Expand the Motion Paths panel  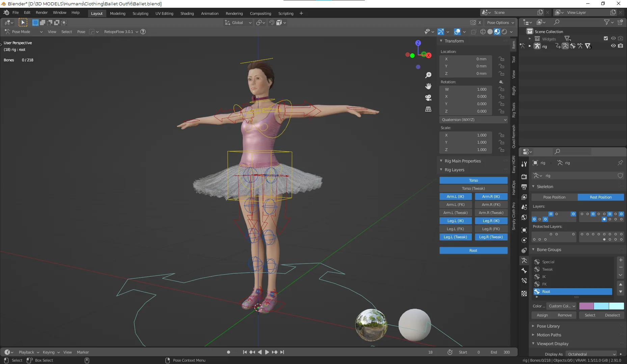coord(533,335)
